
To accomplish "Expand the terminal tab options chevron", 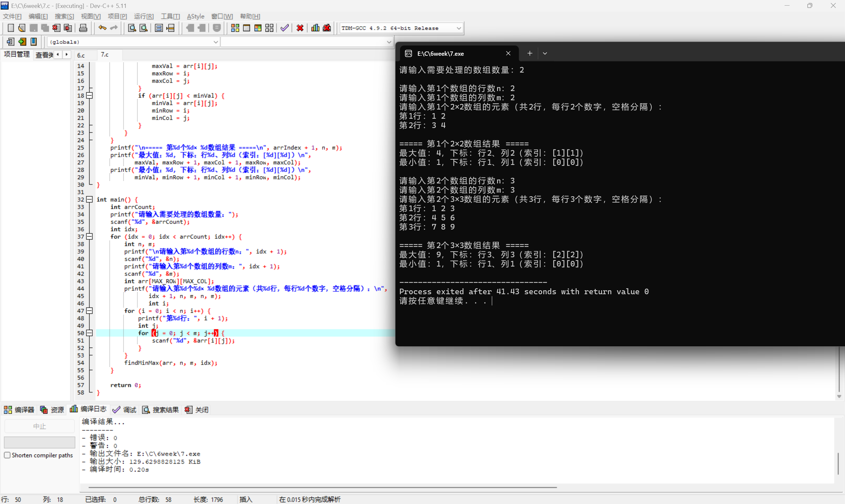I will [x=545, y=53].
